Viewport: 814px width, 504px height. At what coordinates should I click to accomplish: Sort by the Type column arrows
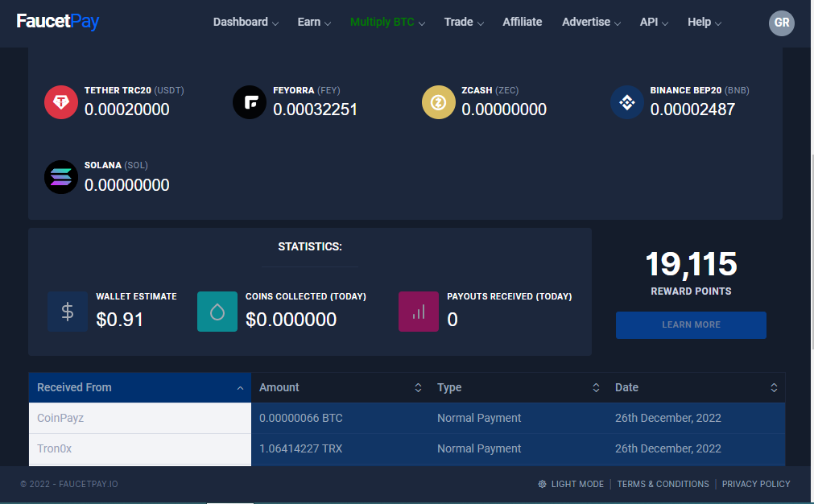pyautogui.click(x=596, y=388)
